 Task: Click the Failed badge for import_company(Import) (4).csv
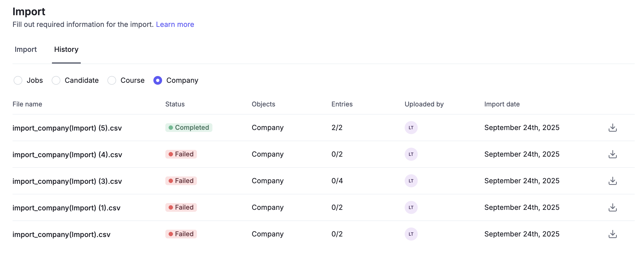pyautogui.click(x=181, y=154)
